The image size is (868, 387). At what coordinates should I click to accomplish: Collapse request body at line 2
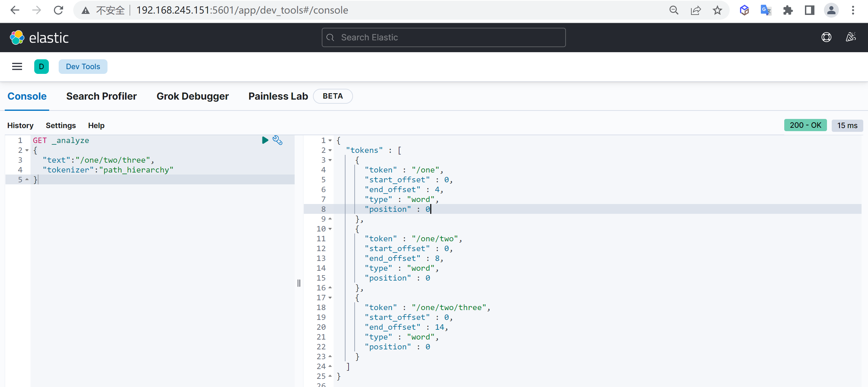tap(27, 150)
